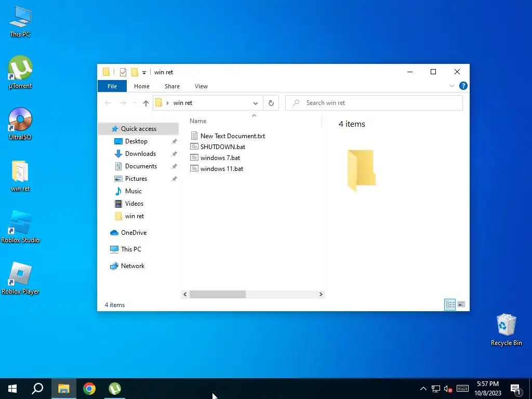Image resolution: width=532 pixels, height=399 pixels.
Task: Open the This PC desktop icon
Action: point(20,21)
